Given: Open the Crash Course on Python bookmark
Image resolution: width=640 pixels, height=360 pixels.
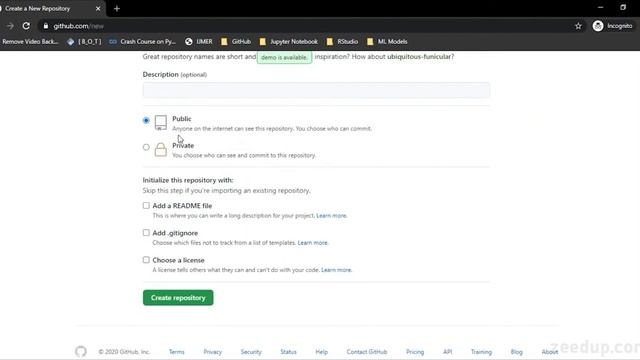Looking at the screenshot, I should coord(142,42).
